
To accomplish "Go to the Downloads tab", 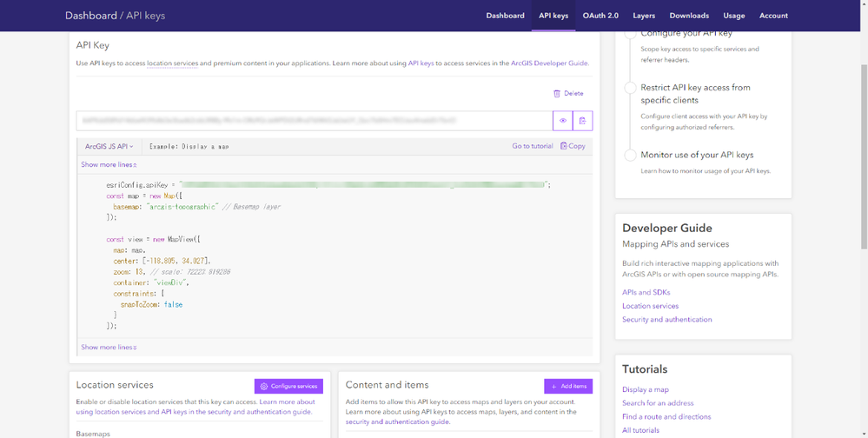I will point(689,16).
